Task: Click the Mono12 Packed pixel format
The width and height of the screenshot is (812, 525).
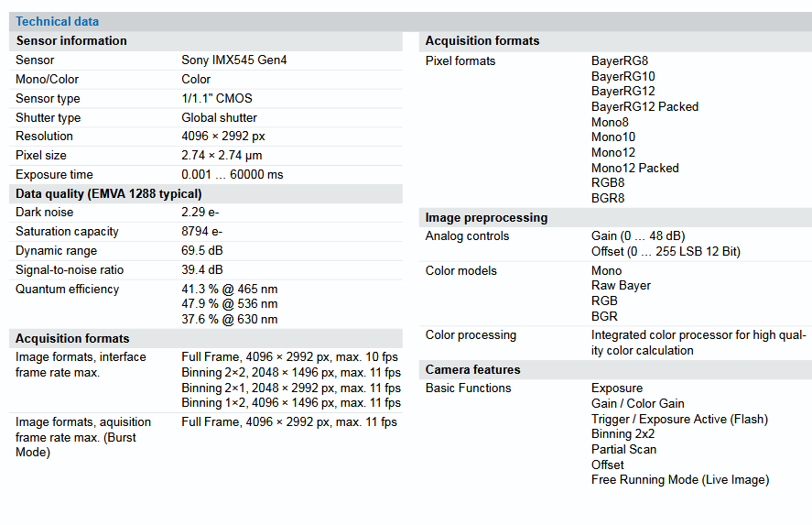Action: coord(634,168)
